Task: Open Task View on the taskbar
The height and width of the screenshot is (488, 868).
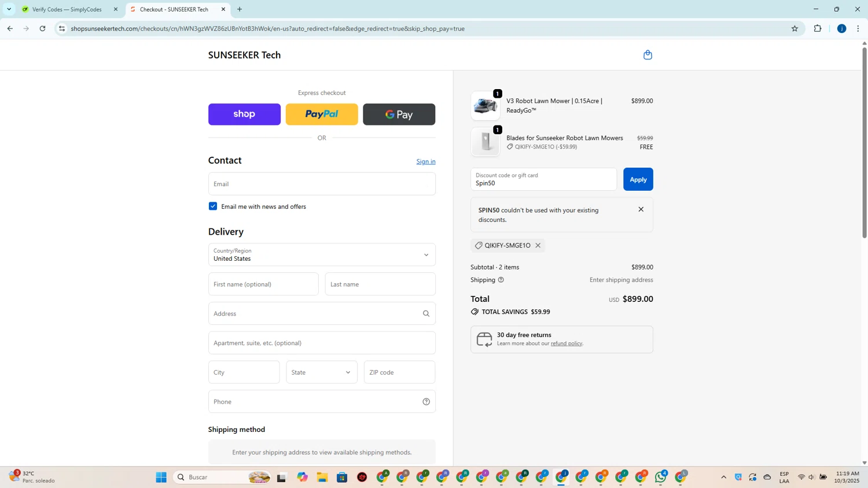Action: coord(281,477)
